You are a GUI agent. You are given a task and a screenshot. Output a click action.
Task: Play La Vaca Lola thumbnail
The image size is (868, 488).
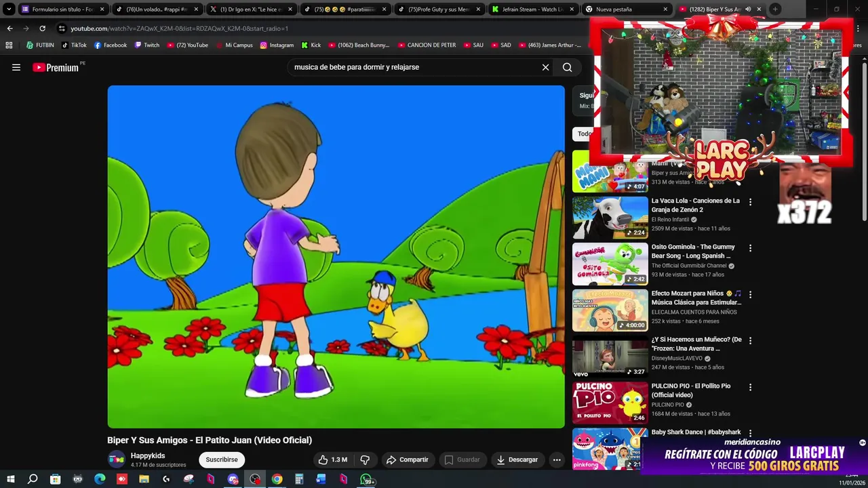click(610, 218)
